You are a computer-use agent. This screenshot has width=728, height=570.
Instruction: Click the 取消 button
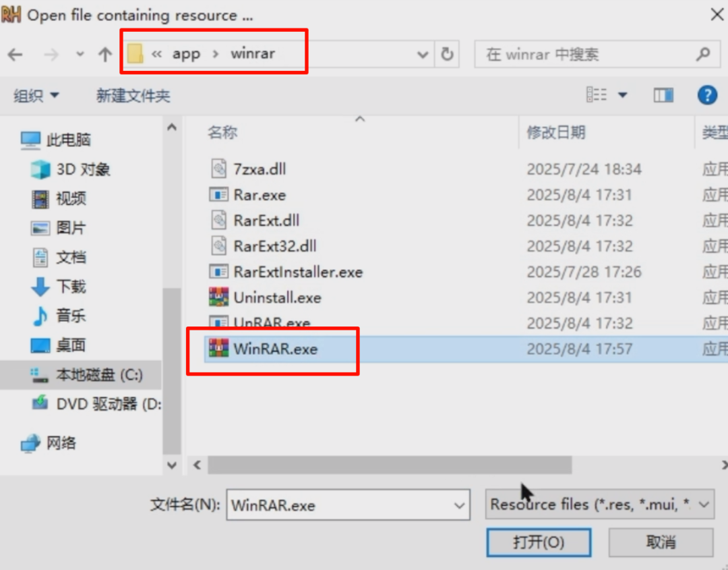(x=661, y=542)
